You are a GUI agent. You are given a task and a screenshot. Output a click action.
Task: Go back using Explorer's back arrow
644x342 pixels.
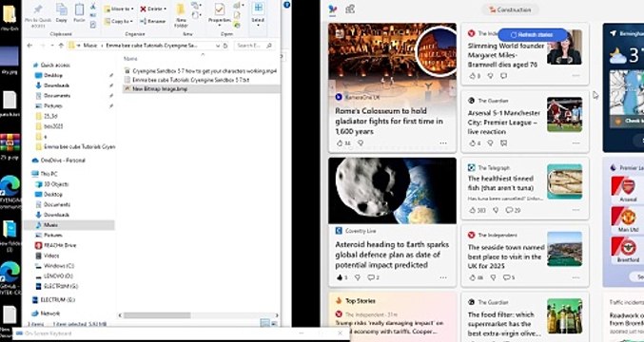pos(29,46)
